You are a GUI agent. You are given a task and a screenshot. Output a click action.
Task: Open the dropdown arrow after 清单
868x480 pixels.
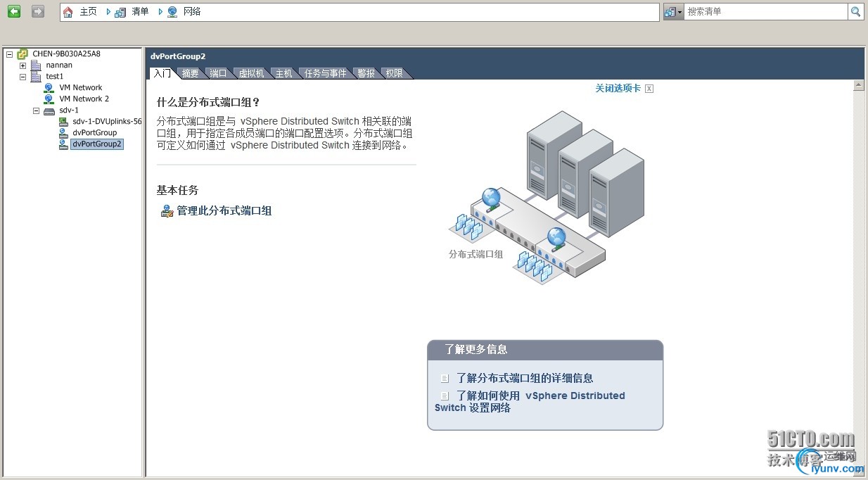pos(161,11)
